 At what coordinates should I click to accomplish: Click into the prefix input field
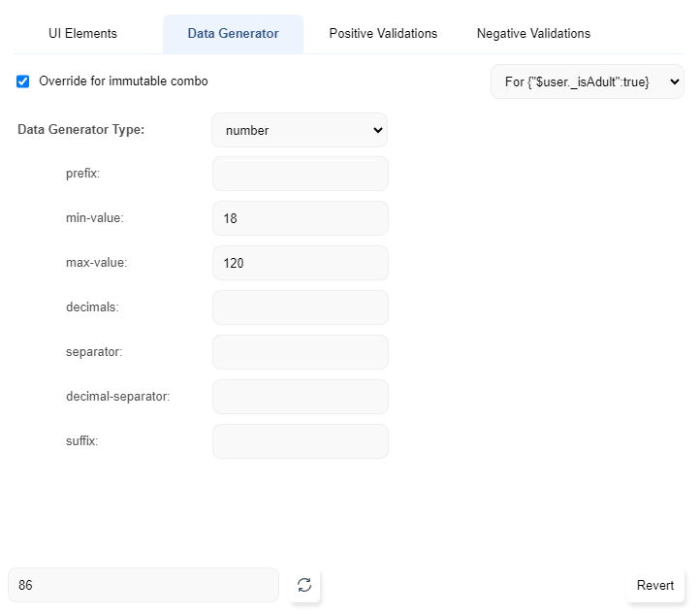(300, 174)
